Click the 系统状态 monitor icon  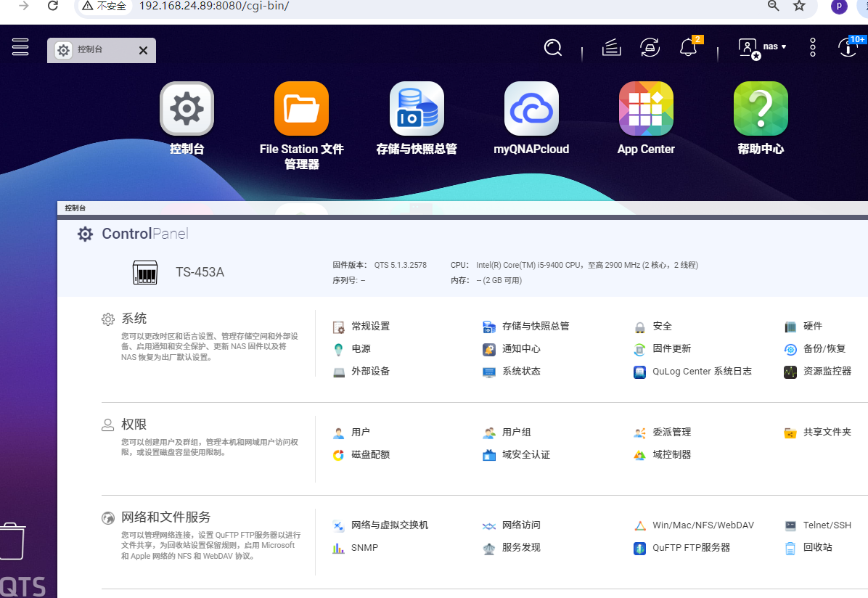(489, 372)
